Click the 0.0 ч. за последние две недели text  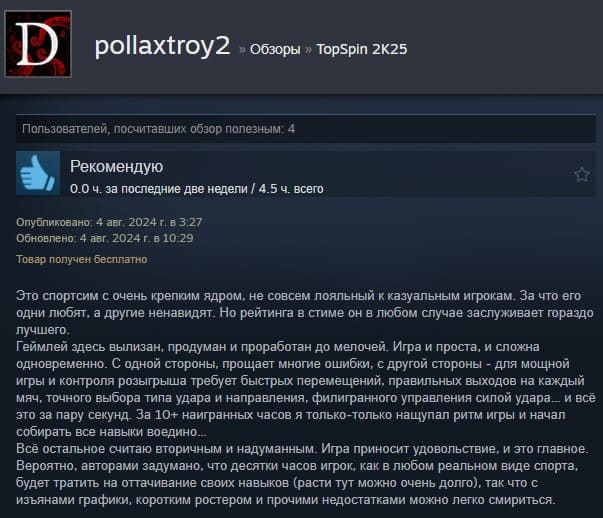[x=159, y=189]
